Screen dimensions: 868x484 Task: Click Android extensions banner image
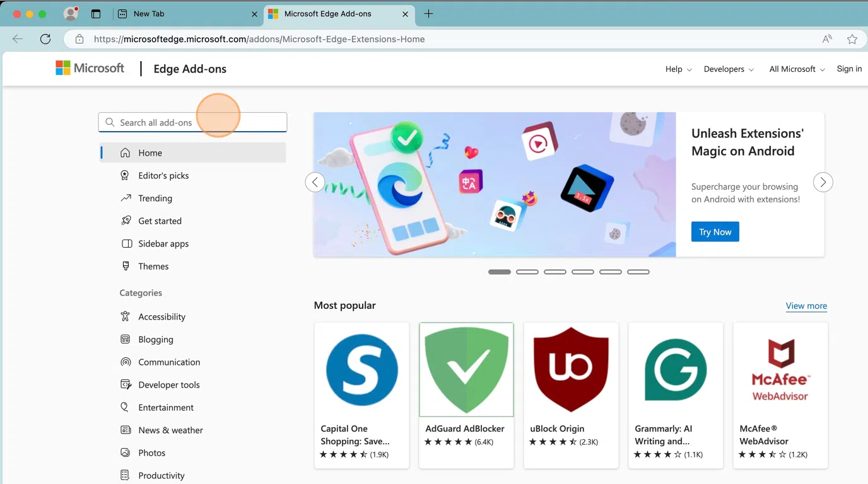(x=495, y=185)
